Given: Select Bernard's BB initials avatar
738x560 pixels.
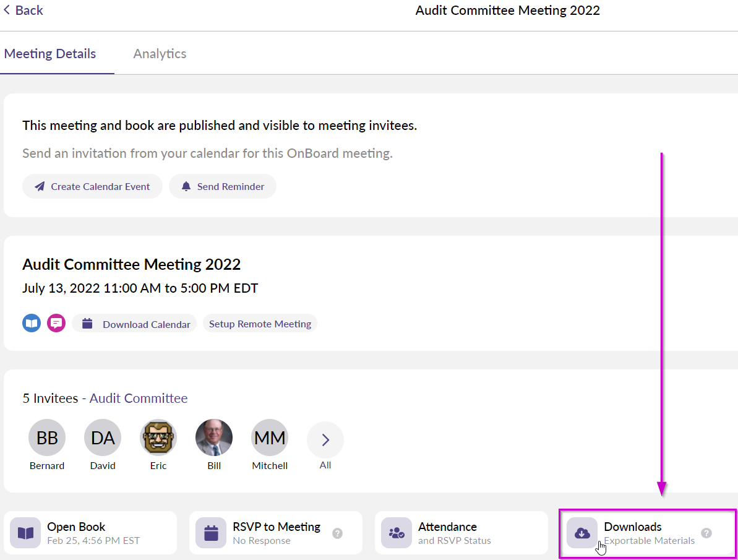Looking at the screenshot, I should pyautogui.click(x=47, y=438).
